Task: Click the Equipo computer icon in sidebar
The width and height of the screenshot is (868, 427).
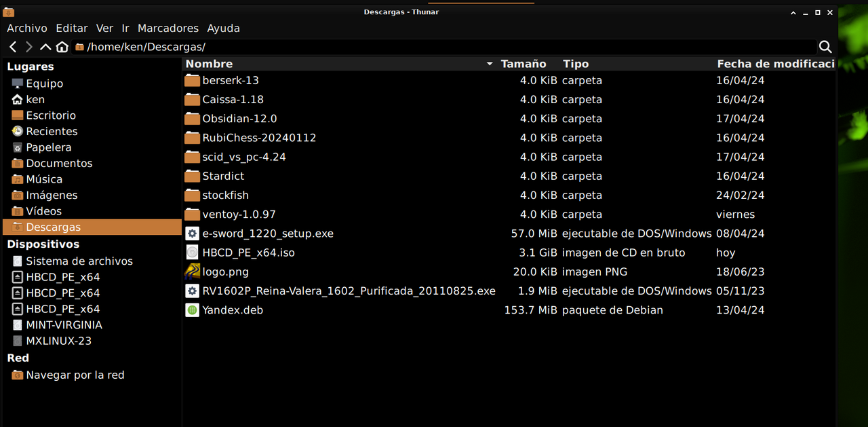Action: click(x=18, y=83)
